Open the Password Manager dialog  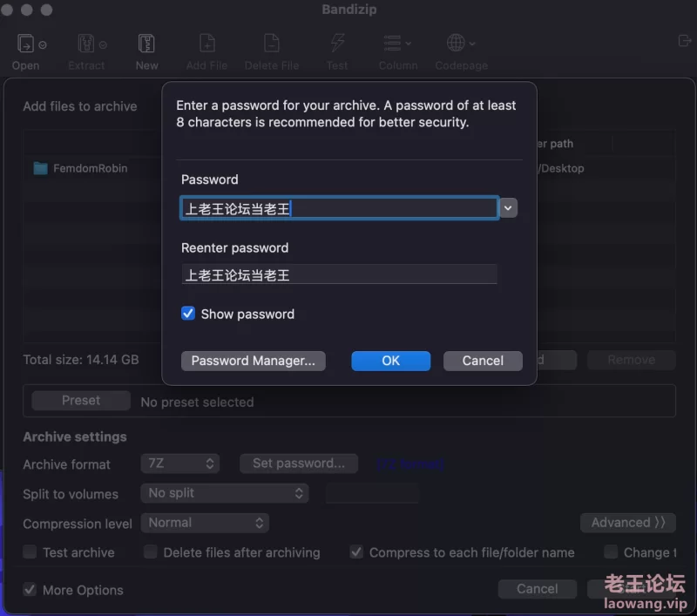tap(254, 361)
